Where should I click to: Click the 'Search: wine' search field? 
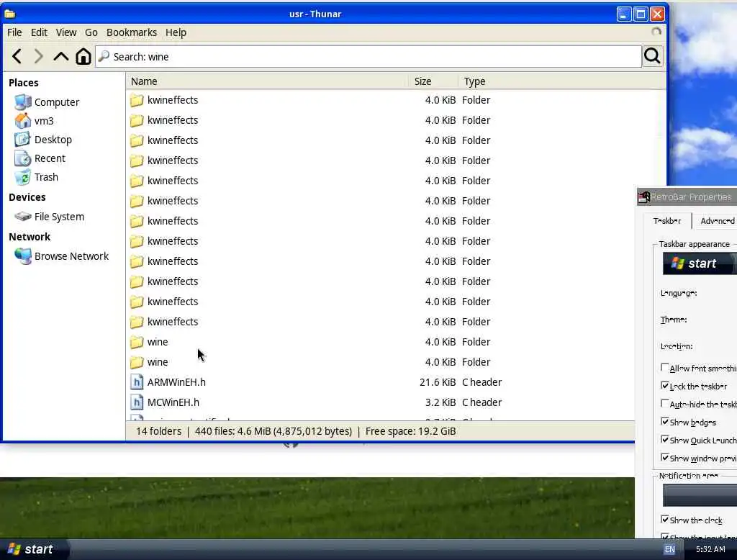click(368, 56)
